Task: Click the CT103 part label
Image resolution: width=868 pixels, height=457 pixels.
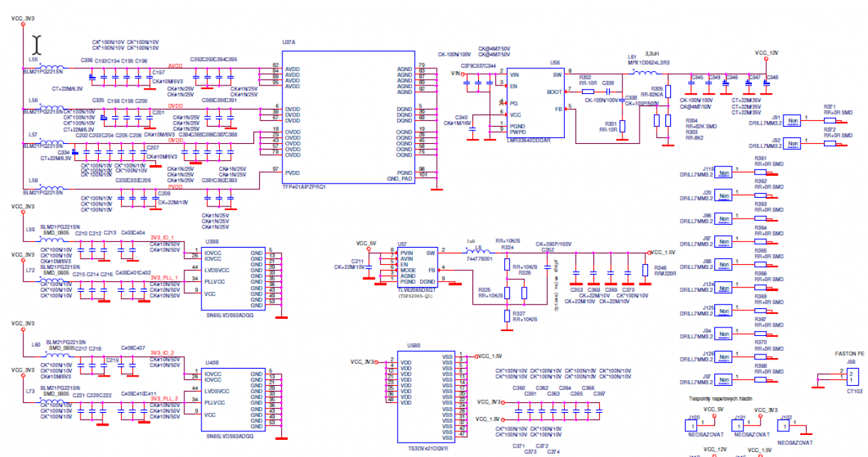Action: [x=854, y=390]
